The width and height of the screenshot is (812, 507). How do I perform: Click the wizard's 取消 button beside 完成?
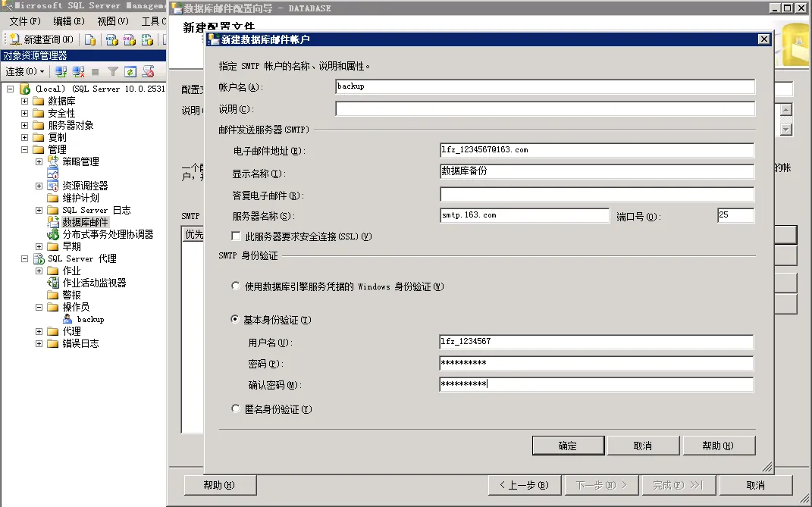click(x=756, y=485)
